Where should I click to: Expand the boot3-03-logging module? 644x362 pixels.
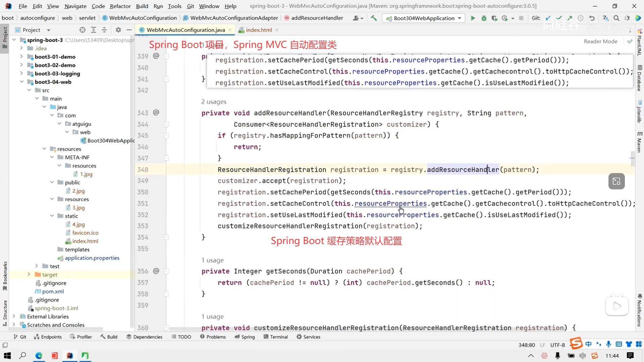[21, 73]
